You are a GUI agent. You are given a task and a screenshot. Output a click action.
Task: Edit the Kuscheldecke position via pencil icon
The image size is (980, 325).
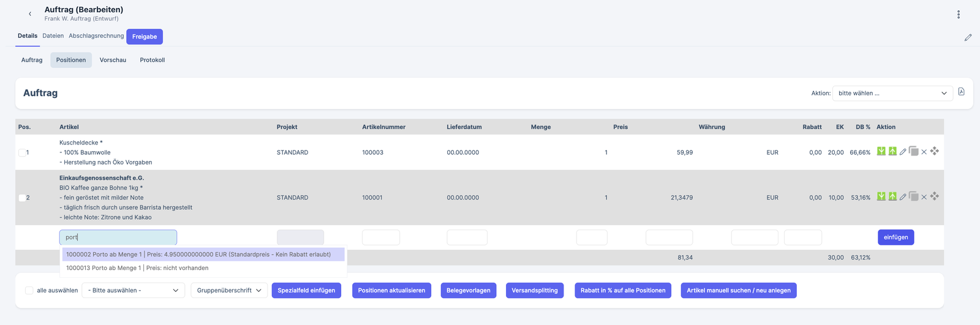[x=903, y=152]
